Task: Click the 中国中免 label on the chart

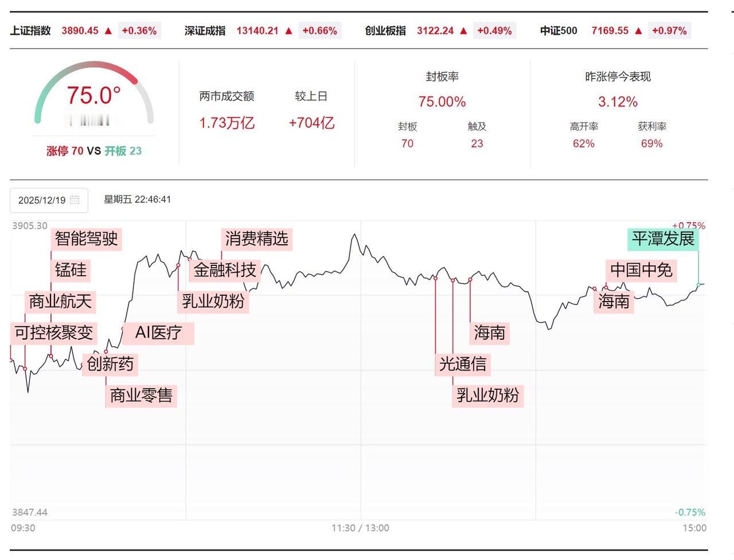Action: [641, 270]
